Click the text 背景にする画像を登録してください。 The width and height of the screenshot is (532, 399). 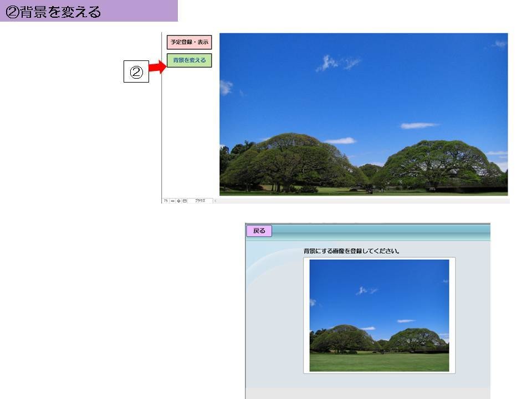[x=351, y=251]
